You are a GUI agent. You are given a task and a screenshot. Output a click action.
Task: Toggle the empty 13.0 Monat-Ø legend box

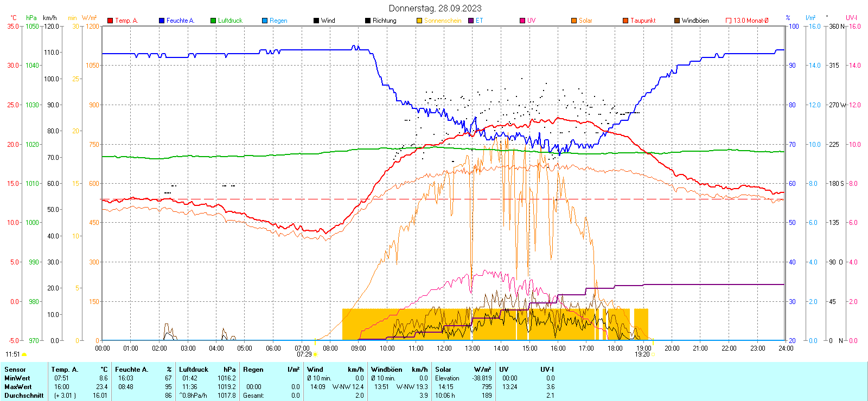pyautogui.click(x=729, y=21)
